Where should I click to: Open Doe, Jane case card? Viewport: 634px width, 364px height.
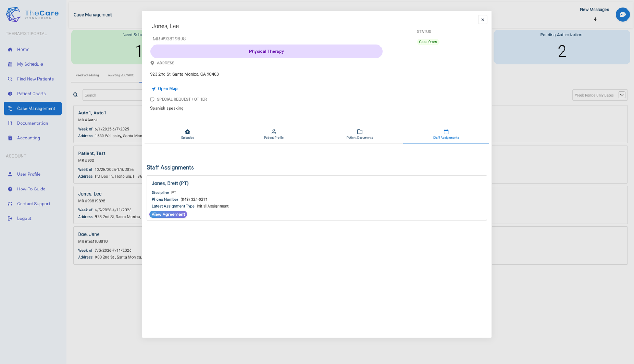[108, 245]
